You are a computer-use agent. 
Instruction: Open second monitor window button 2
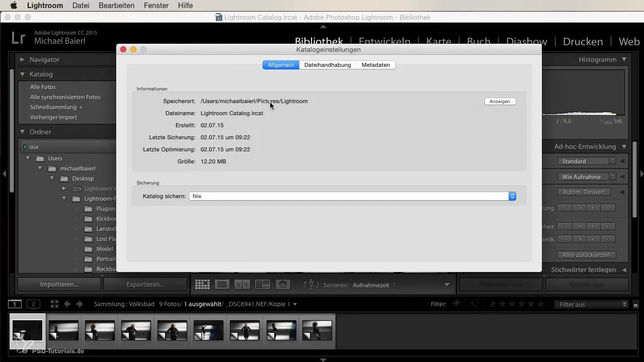[33, 304]
